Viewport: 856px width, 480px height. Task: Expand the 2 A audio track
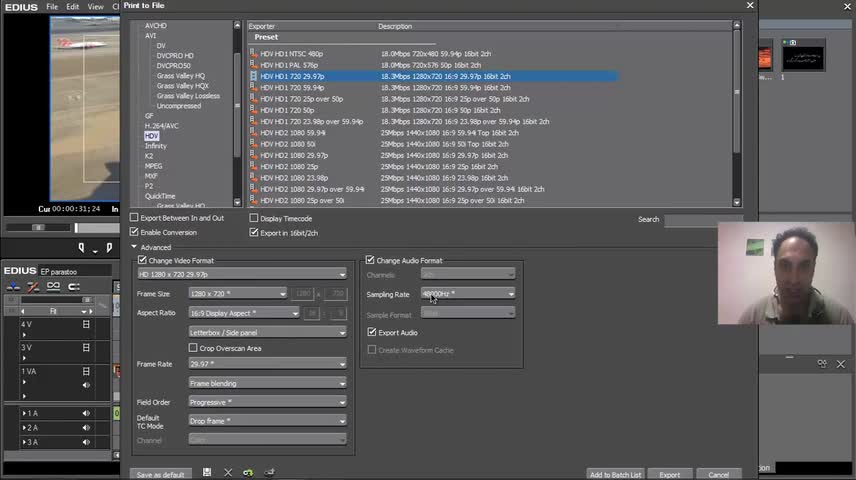pos(24,428)
